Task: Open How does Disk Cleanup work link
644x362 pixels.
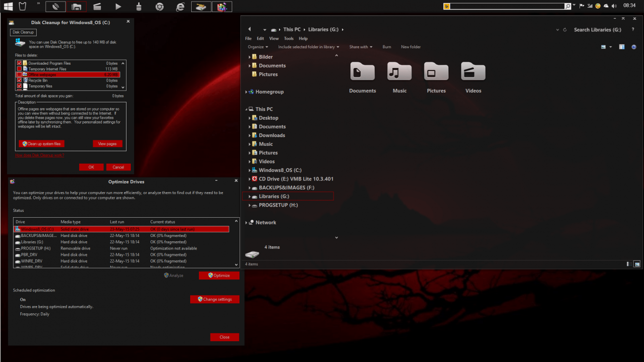Action: (x=40, y=155)
